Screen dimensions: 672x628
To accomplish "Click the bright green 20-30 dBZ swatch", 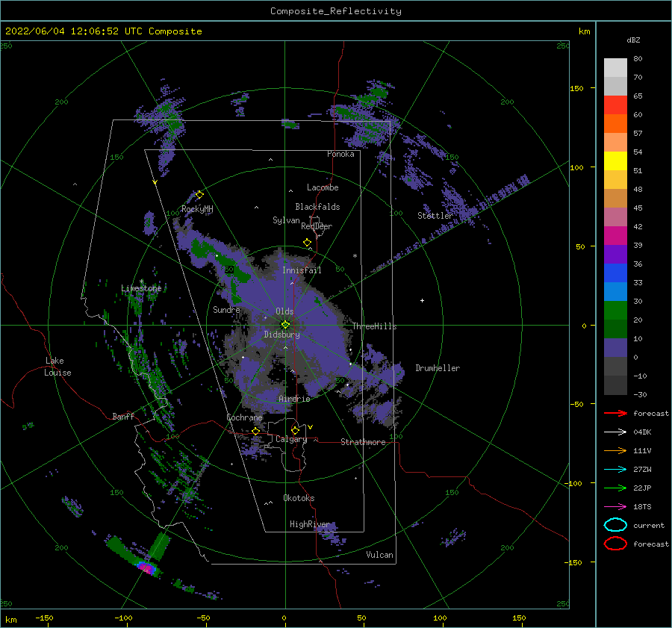I will 615,311.
